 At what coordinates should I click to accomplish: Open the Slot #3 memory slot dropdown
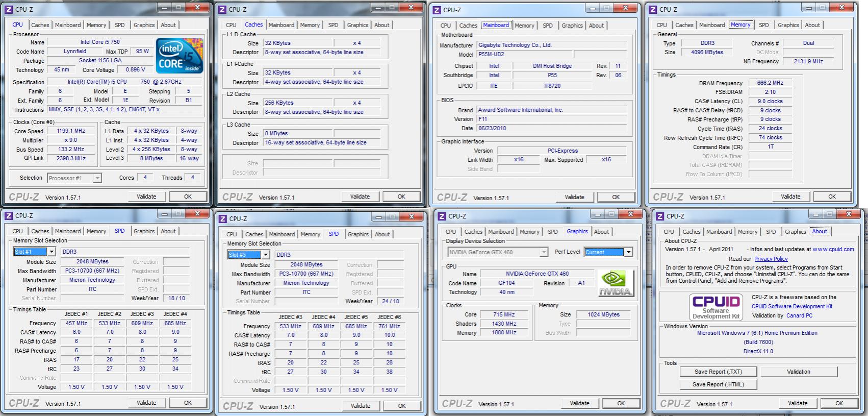coord(266,255)
